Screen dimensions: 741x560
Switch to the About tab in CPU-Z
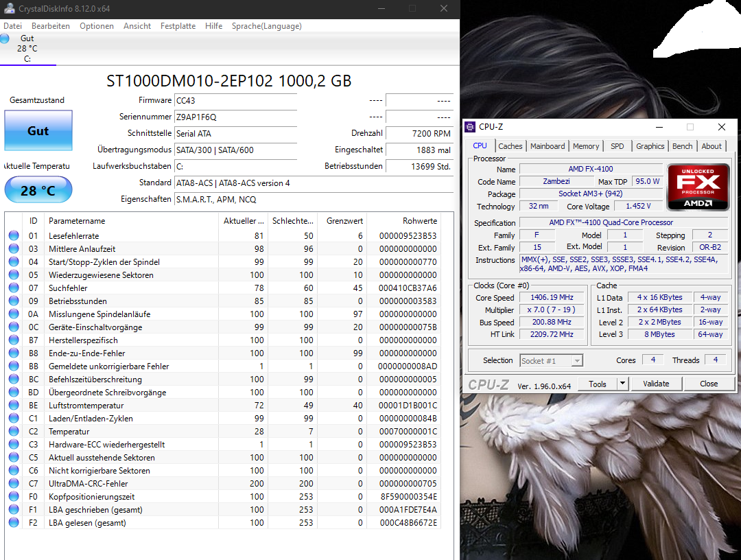tap(711, 146)
